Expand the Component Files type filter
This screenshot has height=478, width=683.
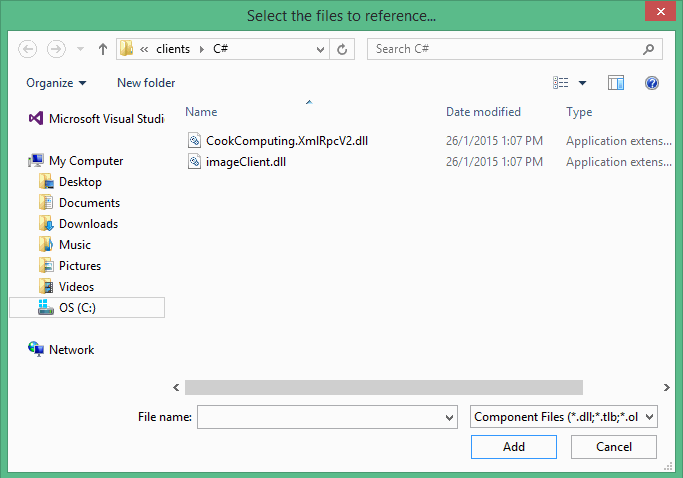564,417
